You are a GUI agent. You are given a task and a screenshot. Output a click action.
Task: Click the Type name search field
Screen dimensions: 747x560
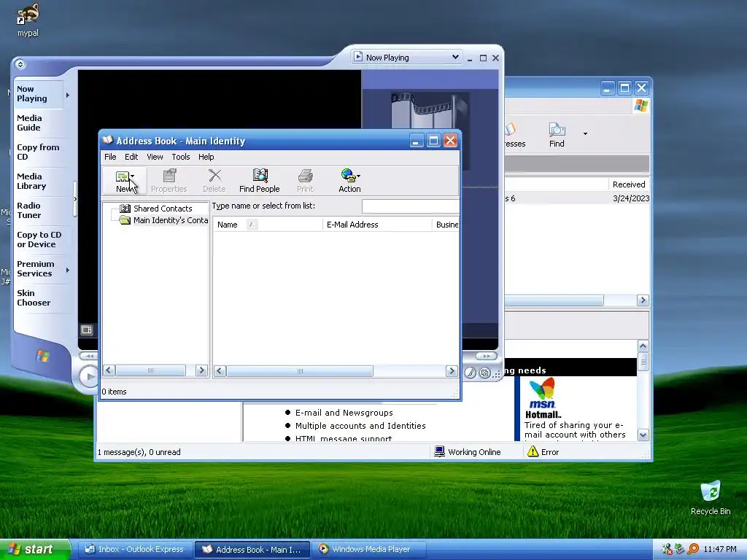coord(410,206)
